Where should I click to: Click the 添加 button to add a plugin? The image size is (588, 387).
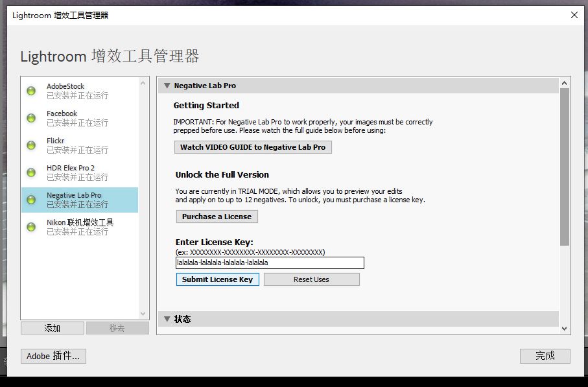[x=52, y=328]
